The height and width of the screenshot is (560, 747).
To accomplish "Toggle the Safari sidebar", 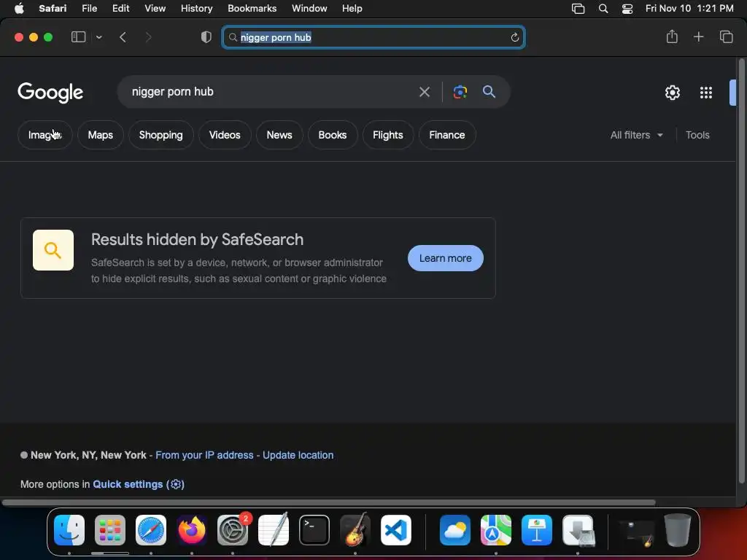I will tap(78, 36).
